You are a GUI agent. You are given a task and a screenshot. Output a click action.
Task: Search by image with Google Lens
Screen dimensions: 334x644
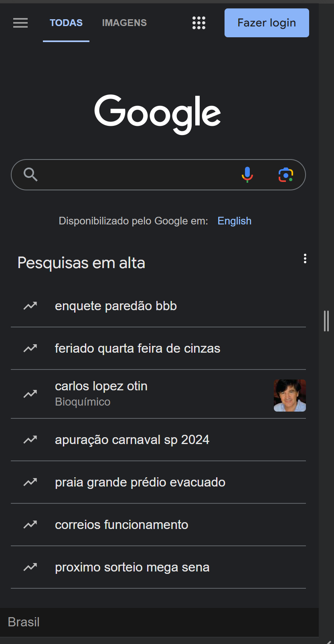[286, 175]
